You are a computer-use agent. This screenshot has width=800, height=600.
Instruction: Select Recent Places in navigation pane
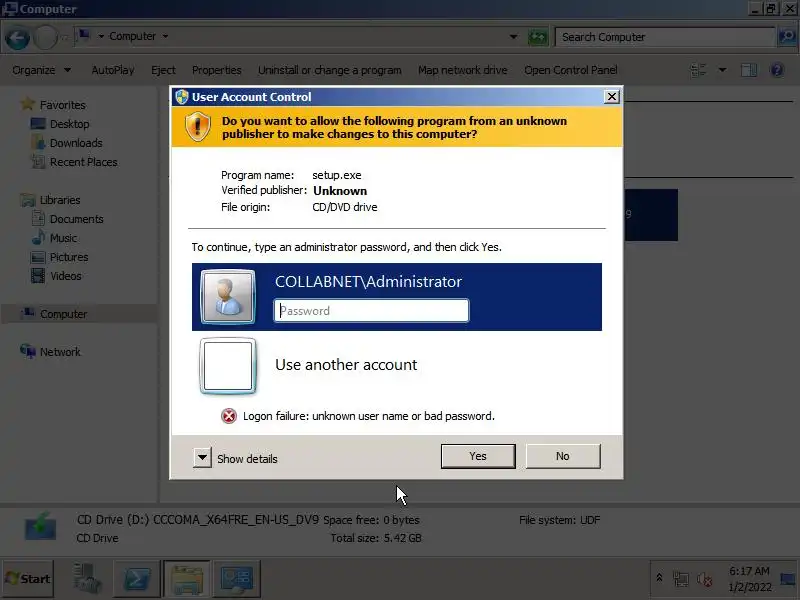click(84, 162)
